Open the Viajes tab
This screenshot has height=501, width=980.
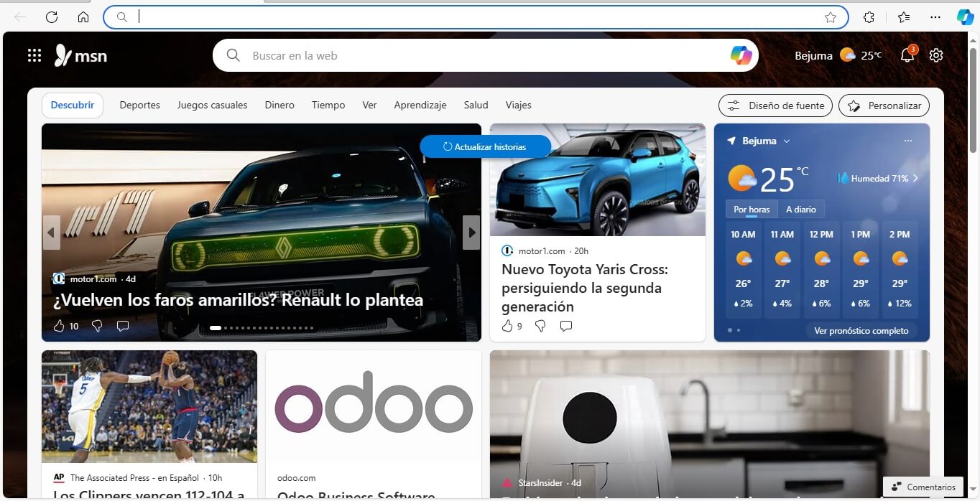click(518, 106)
